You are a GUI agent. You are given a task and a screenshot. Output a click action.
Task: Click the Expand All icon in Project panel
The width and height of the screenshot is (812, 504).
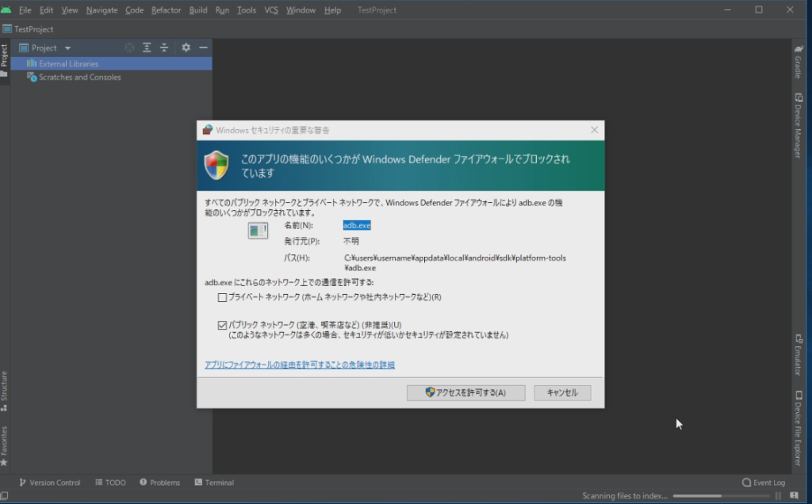pos(147,48)
